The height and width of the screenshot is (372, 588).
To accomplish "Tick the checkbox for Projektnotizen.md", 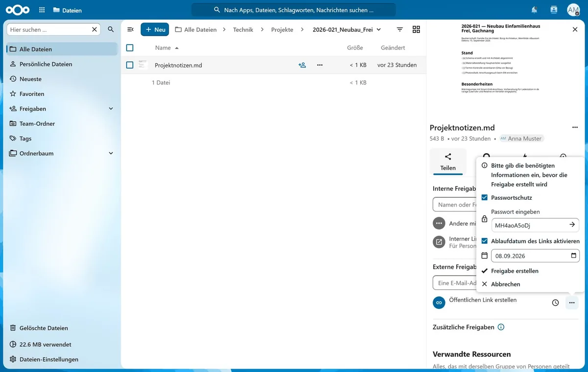I will (130, 65).
